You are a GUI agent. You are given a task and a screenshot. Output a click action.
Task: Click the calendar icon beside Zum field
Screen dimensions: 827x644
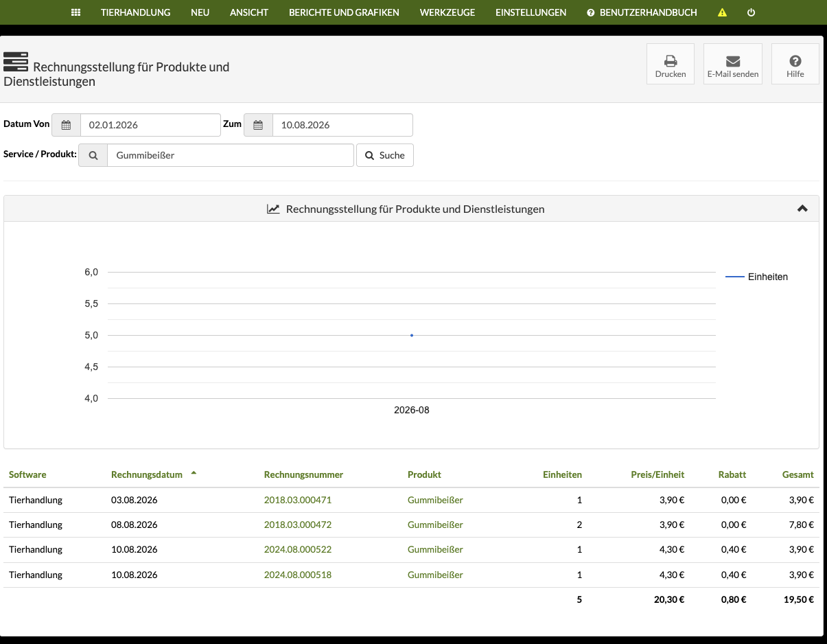(x=258, y=125)
